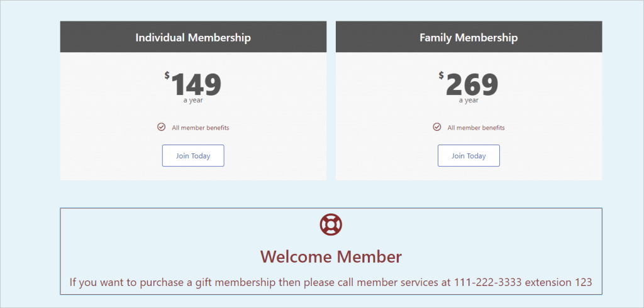Click the checkmark icon in Family Membership card

[x=437, y=127]
